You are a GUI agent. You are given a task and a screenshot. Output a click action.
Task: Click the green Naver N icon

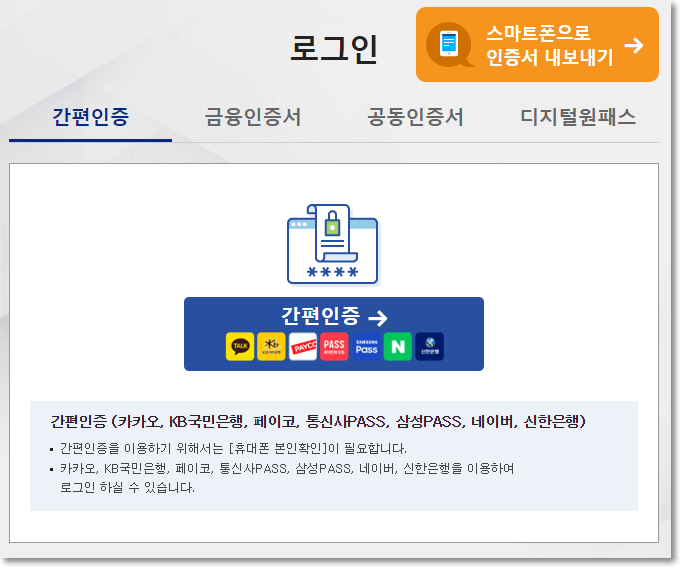(x=398, y=347)
